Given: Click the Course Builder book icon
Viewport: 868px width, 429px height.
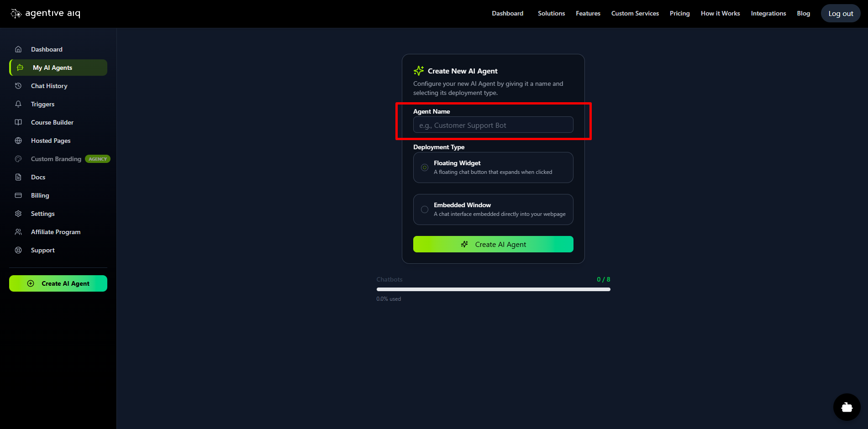Looking at the screenshot, I should coord(18,122).
